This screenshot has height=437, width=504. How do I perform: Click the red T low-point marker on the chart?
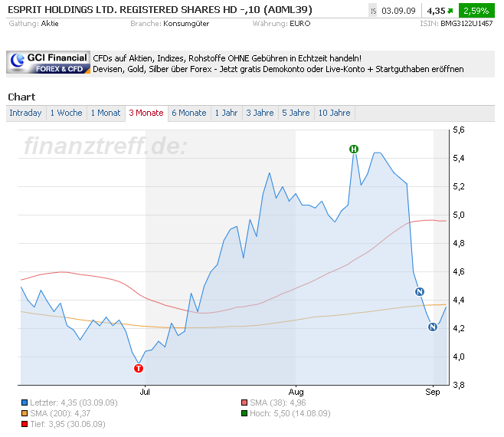coord(139,368)
